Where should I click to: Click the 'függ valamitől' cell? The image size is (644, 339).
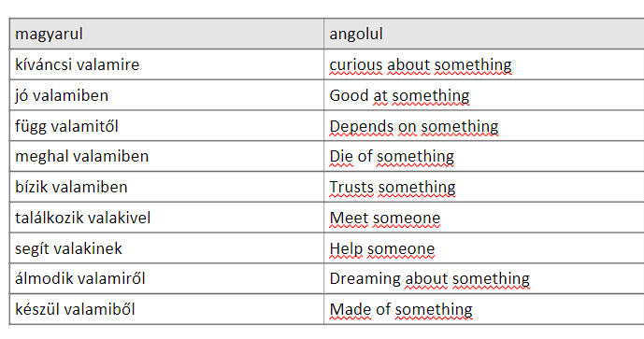coord(166,126)
